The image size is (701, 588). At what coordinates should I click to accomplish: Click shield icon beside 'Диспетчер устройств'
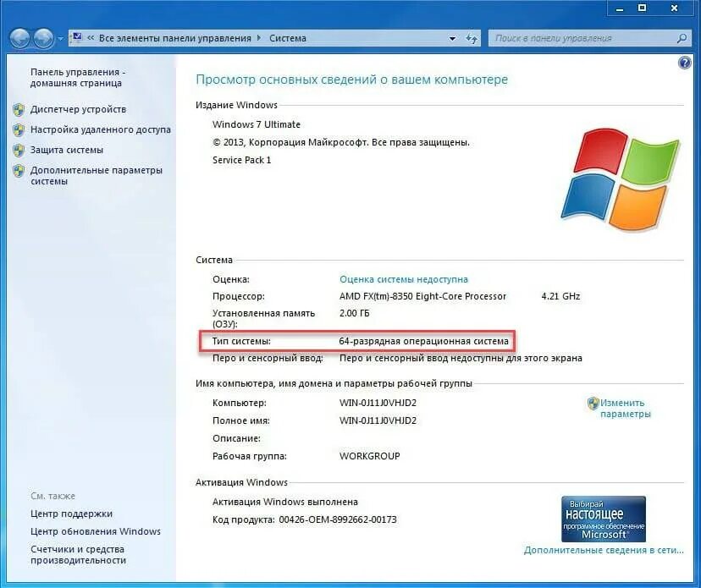(x=19, y=109)
